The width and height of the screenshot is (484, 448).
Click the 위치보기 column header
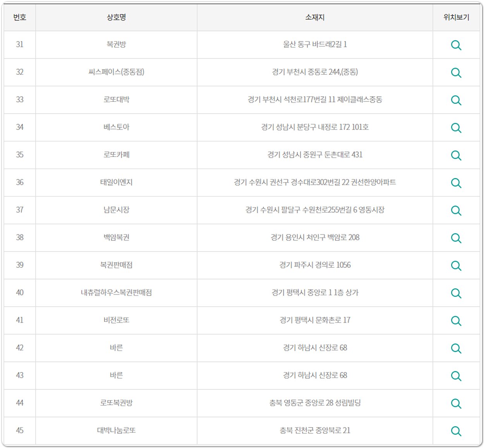click(x=456, y=17)
